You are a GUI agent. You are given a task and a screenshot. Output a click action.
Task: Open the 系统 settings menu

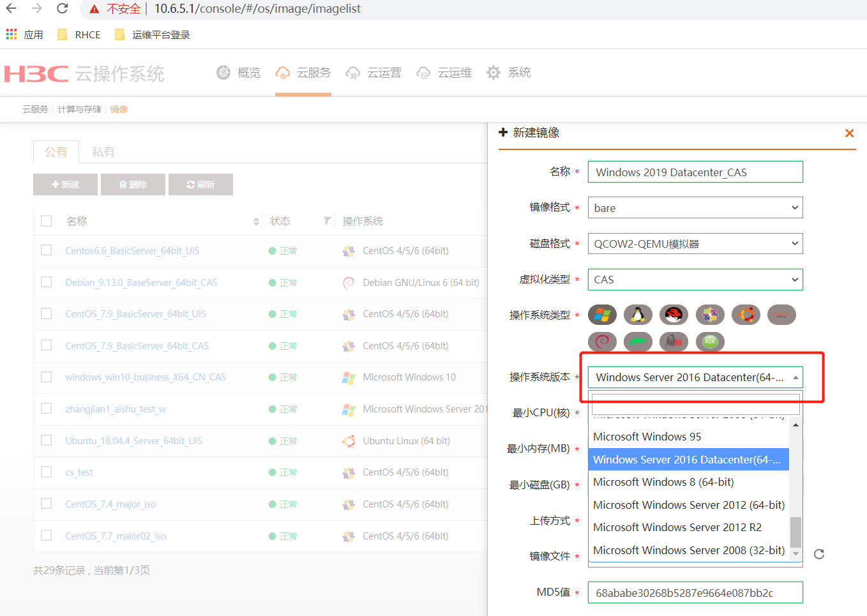coord(509,73)
